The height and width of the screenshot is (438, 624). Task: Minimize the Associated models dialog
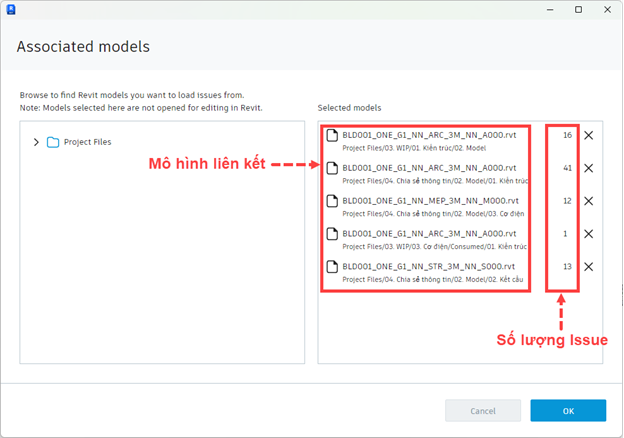click(550, 10)
